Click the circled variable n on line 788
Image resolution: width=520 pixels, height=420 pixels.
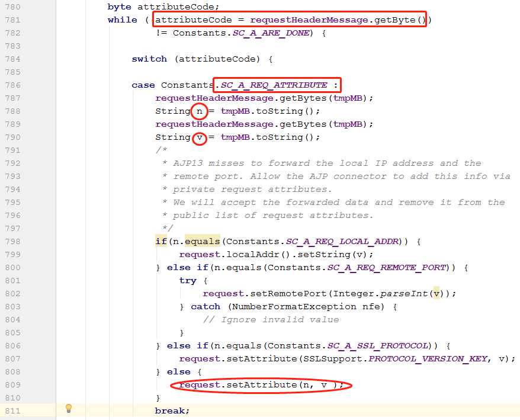pyautogui.click(x=199, y=111)
